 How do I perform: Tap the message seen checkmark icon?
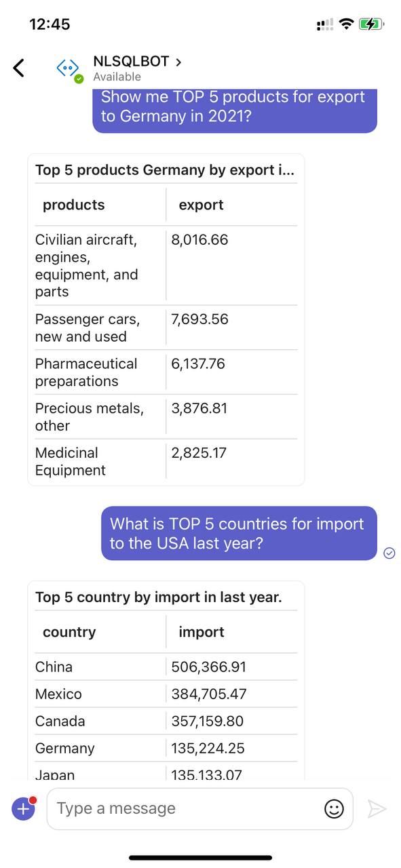(x=389, y=553)
